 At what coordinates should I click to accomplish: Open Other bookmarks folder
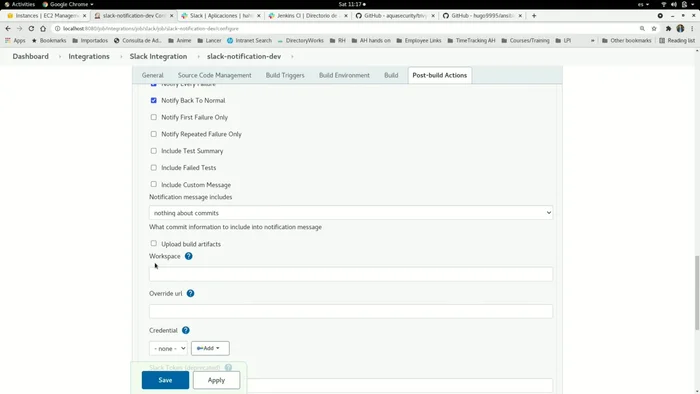click(x=626, y=41)
